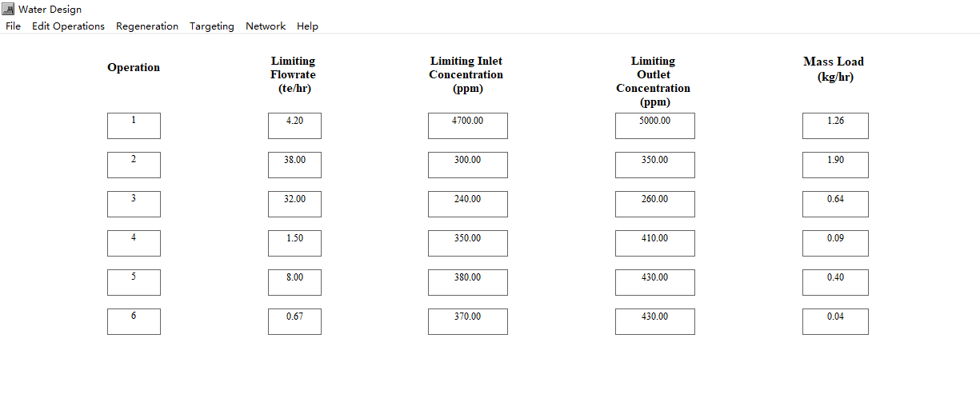Open the Help menu
Screen dimensions: 980x406
(x=307, y=26)
